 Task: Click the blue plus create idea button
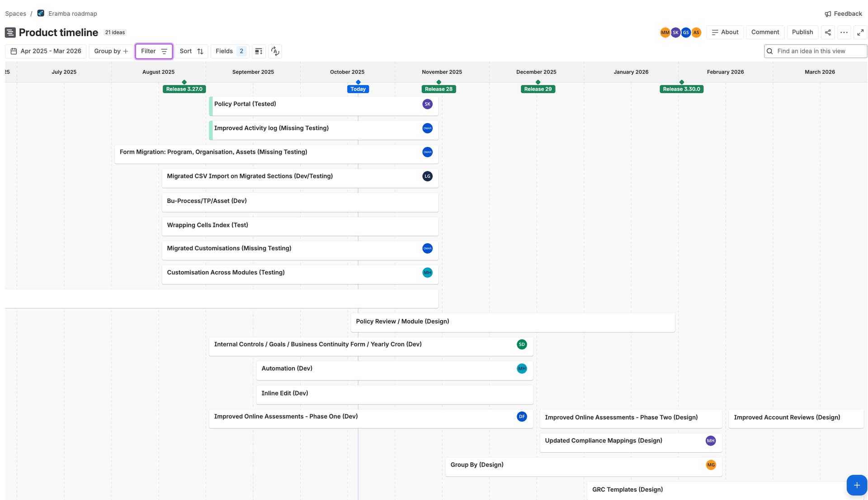point(856,485)
